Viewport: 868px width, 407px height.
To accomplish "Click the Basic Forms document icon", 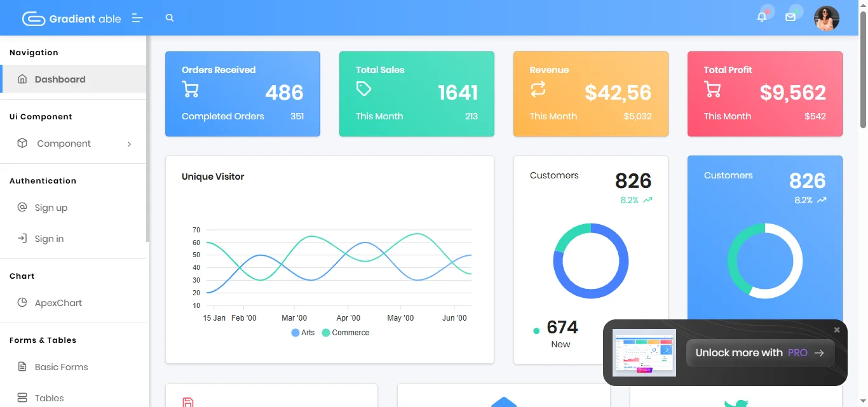I will 22,367.
